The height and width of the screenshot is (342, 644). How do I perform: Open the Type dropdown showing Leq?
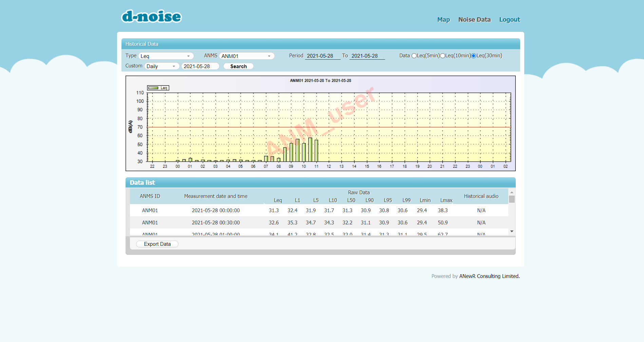click(x=166, y=56)
